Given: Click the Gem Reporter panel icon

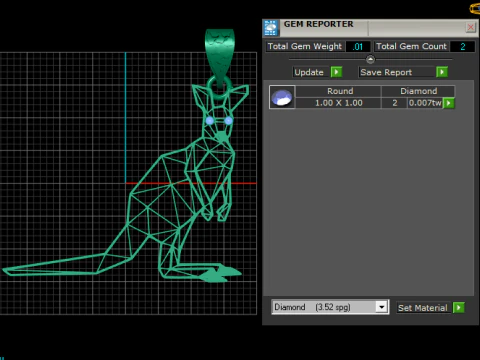Looking at the screenshot, I should (x=271, y=28).
